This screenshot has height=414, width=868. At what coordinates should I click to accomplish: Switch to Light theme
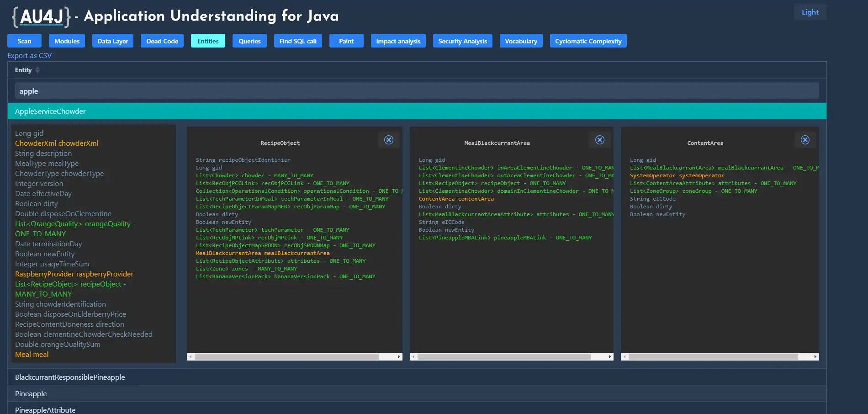tap(810, 12)
